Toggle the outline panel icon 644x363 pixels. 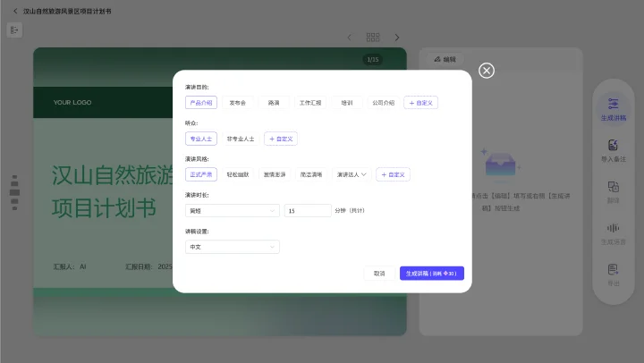click(14, 30)
